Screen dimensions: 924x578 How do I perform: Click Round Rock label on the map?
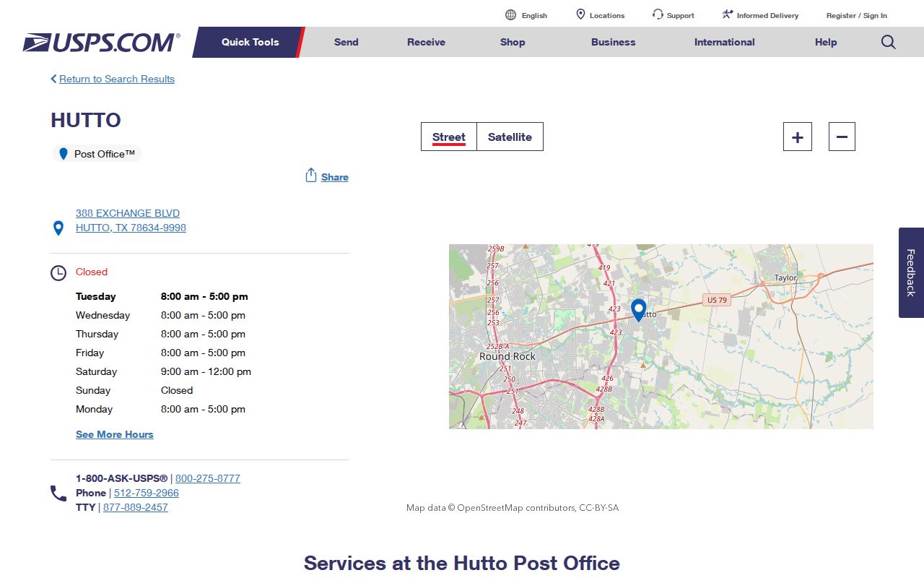point(507,356)
